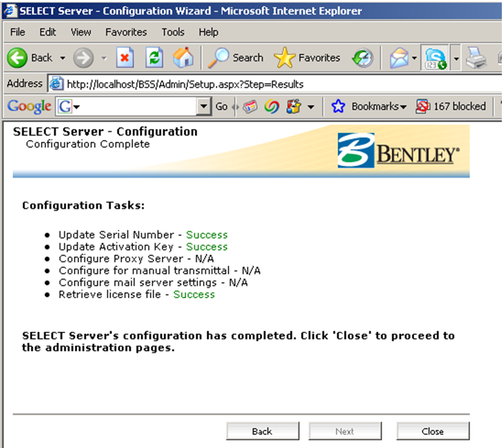Click the green Back arrow icon
The width and height of the screenshot is (503, 448).
[x=17, y=58]
